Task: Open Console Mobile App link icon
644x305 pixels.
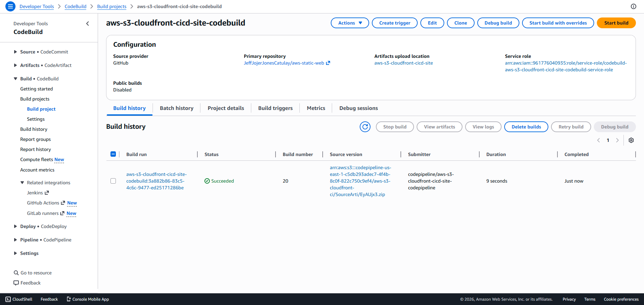Action: click(x=69, y=299)
